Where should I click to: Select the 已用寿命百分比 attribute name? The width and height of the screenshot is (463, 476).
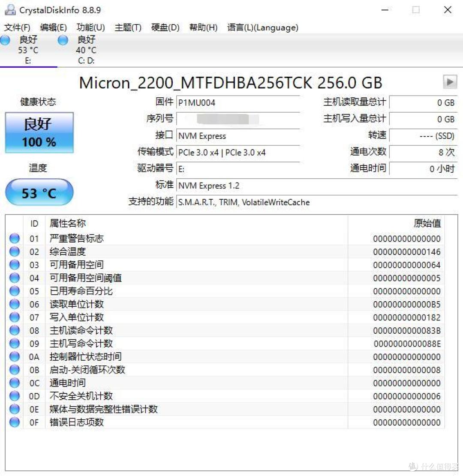tap(81, 291)
